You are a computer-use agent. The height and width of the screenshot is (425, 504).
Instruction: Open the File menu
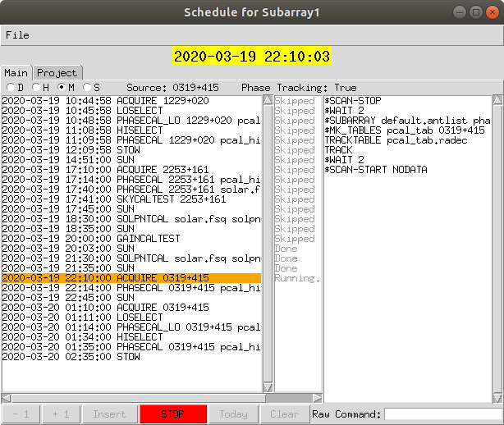[17, 35]
